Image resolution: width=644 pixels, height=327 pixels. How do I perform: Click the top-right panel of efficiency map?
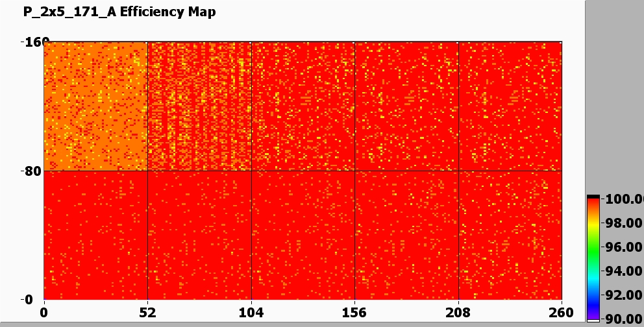[510, 106]
